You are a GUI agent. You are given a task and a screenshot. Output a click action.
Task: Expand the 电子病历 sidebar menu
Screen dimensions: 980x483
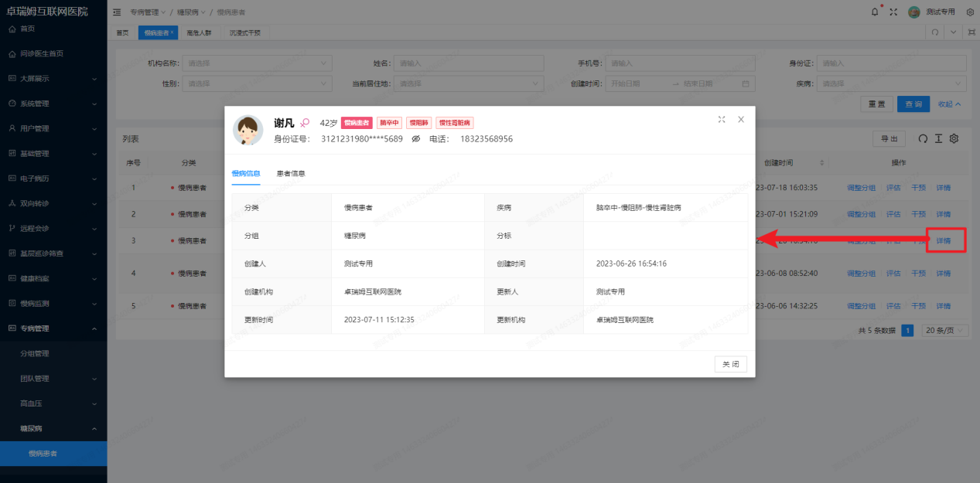(x=53, y=179)
